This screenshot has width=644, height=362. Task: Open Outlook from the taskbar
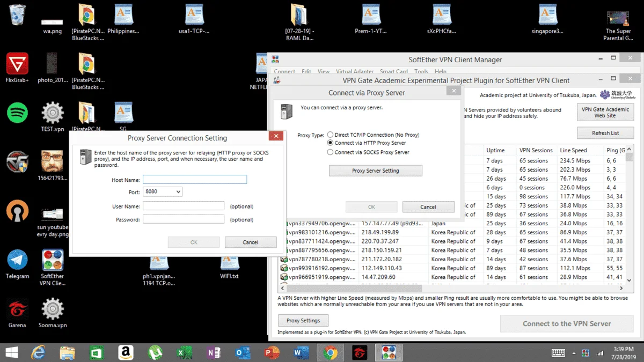[x=243, y=352]
